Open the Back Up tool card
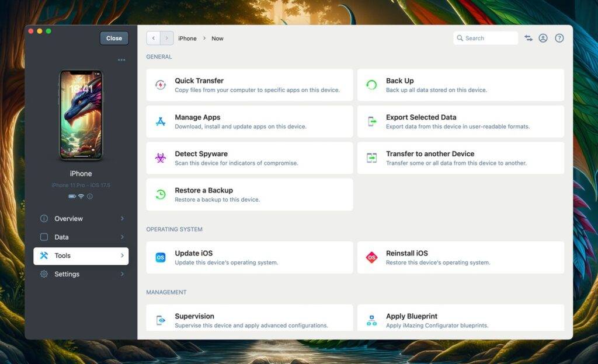 click(461, 85)
